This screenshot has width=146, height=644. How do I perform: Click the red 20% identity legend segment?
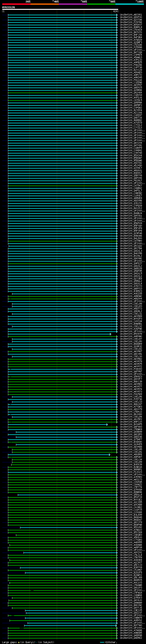pyautogui.click(x=16, y=4)
